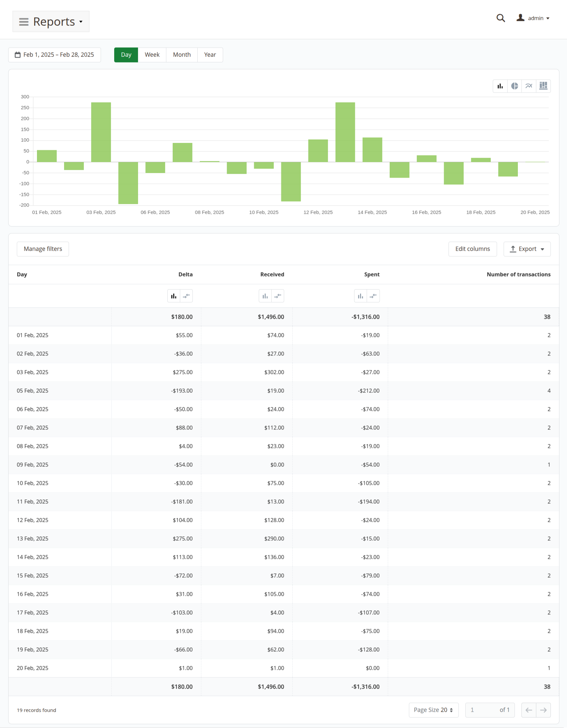The image size is (567, 728).
Task: Select the Week grouping tab
Action: (152, 55)
